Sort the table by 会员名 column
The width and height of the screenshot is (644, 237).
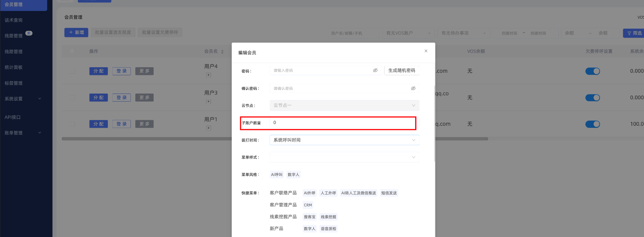pos(222,52)
